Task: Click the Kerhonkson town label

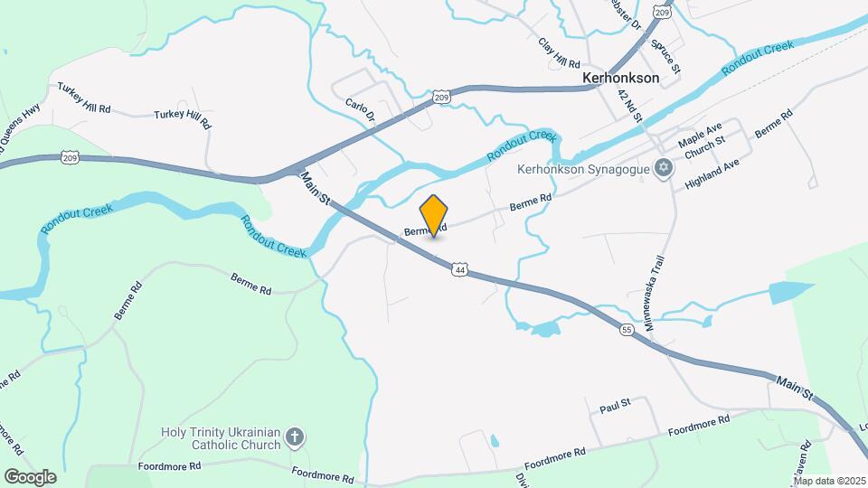Action: 620,78
